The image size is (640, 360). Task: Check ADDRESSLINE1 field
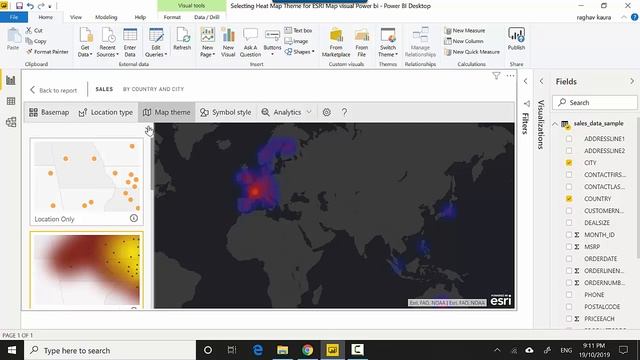(x=569, y=139)
